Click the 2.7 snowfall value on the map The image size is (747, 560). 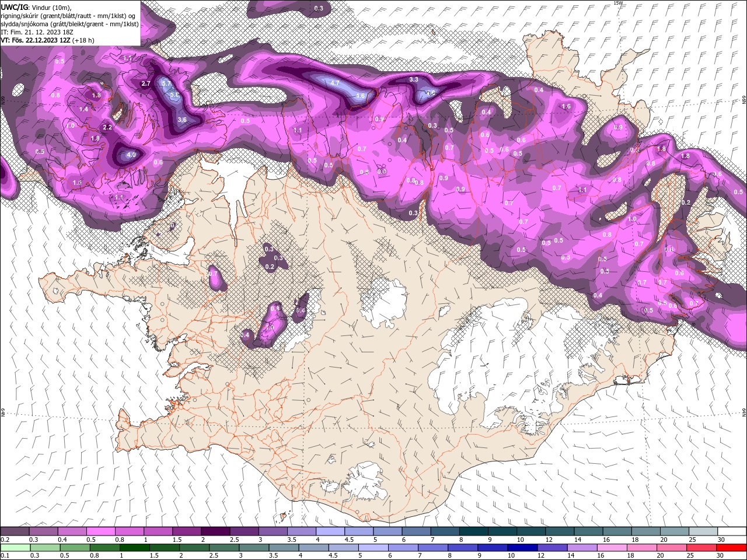click(146, 84)
